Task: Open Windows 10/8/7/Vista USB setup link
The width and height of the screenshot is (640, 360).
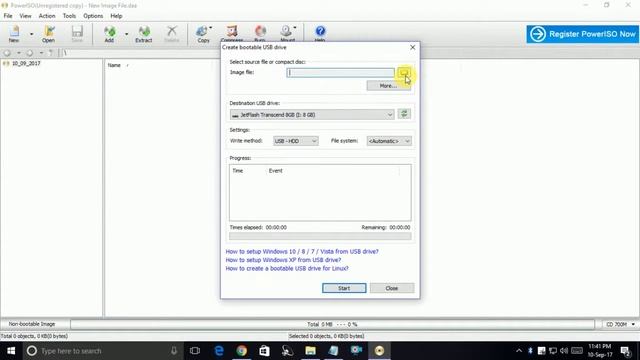Action: click(x=302, y=251)
